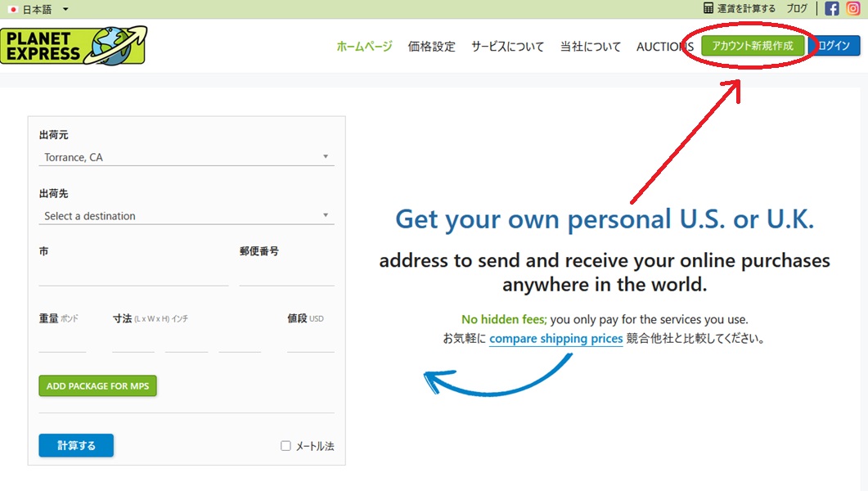
Task: Open the Facebook page icon
Action: [x=832, y=9]
